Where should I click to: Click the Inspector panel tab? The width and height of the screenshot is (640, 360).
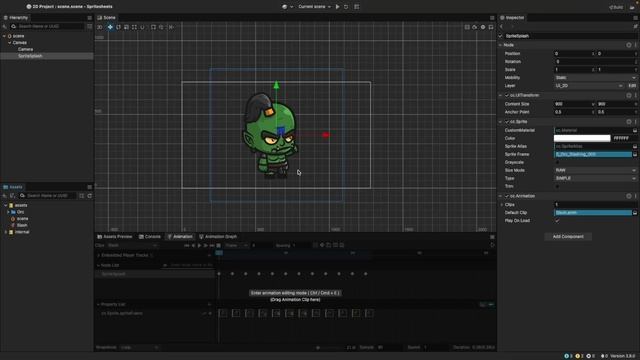[x=512, y=18]
